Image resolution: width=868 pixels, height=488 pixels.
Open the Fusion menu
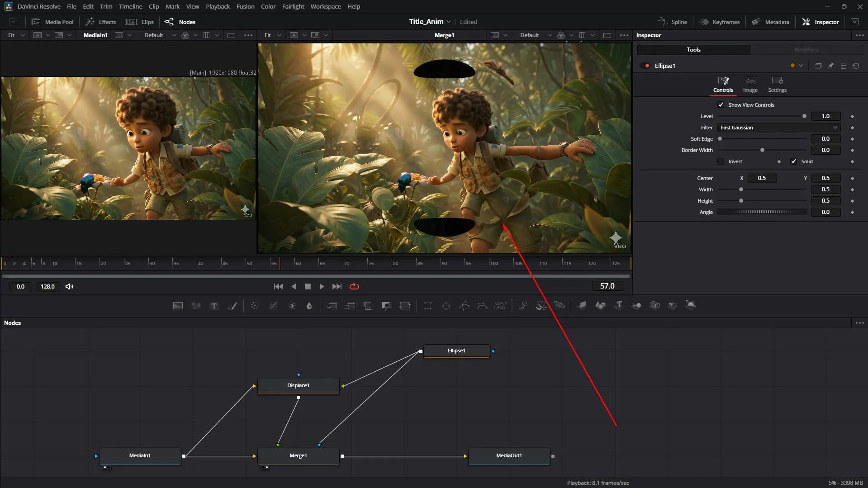[x=245, y=7]
